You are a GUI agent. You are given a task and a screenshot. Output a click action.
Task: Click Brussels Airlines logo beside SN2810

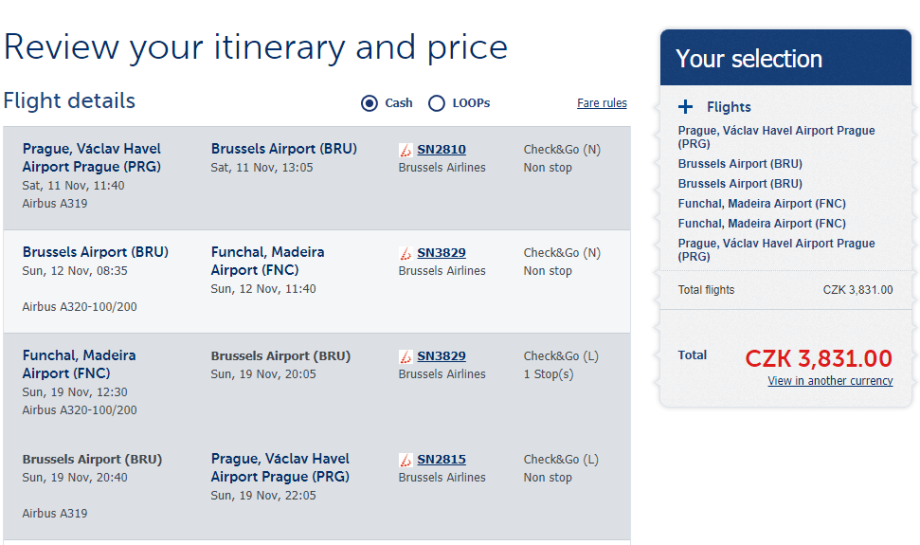pyautogui.click(x=405, y=150)
